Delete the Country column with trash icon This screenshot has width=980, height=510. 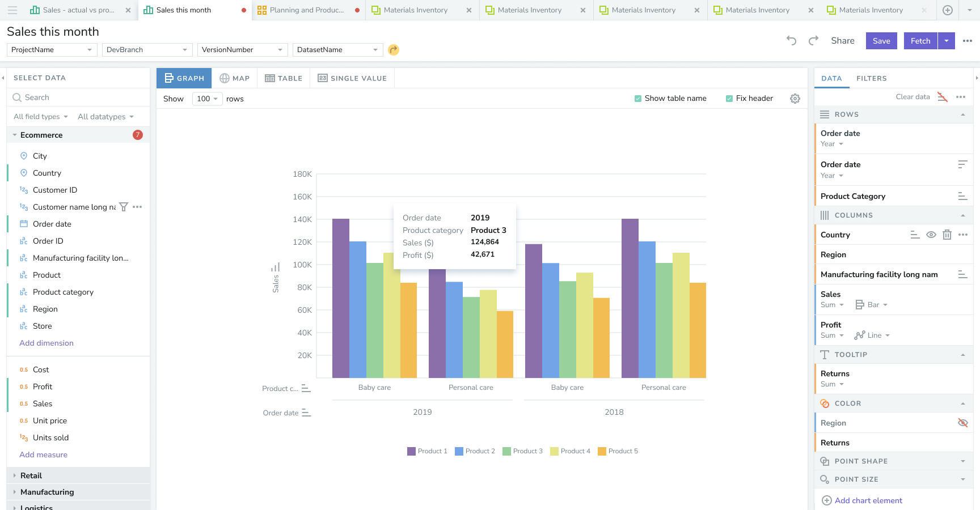click(x=947, y=235)
